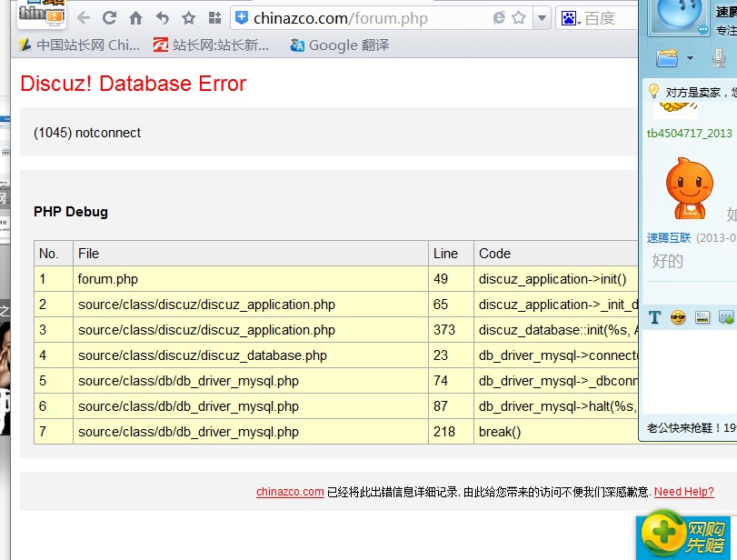Click the lightbulb tip icon in chat
This screenshot has height=560, width=737.
653,91
